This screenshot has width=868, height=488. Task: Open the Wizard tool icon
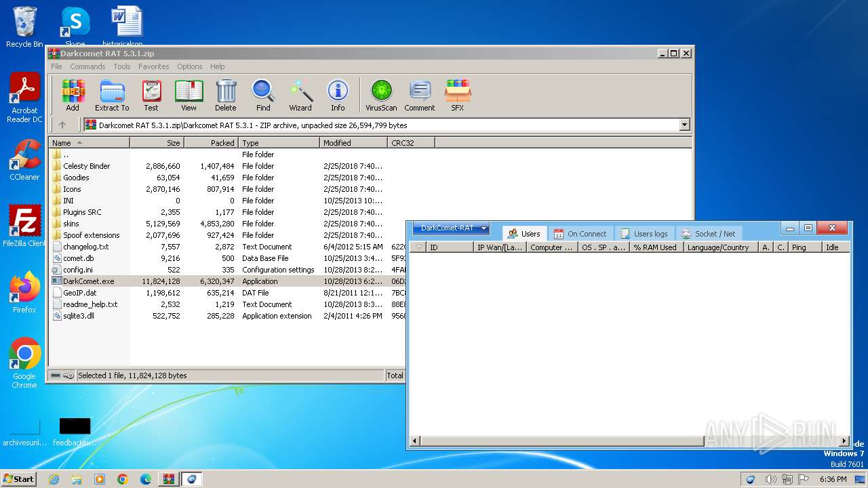(300, 96)
